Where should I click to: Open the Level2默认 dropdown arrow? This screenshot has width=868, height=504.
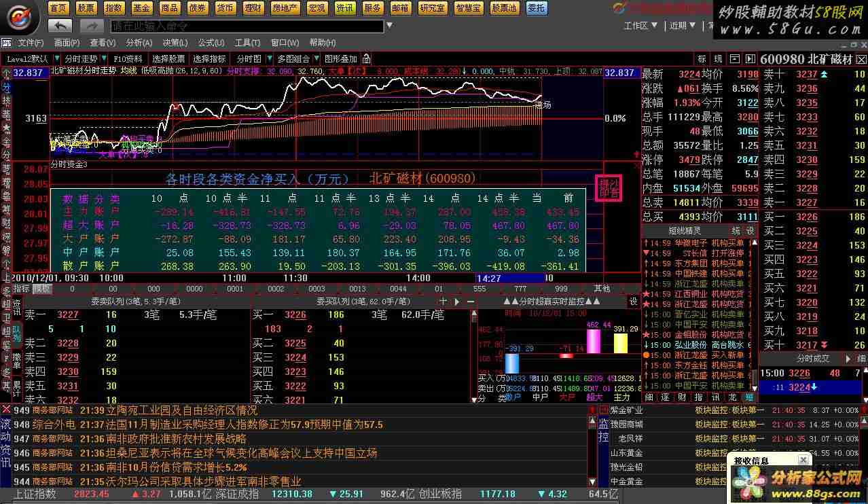[x=56, y=59]
